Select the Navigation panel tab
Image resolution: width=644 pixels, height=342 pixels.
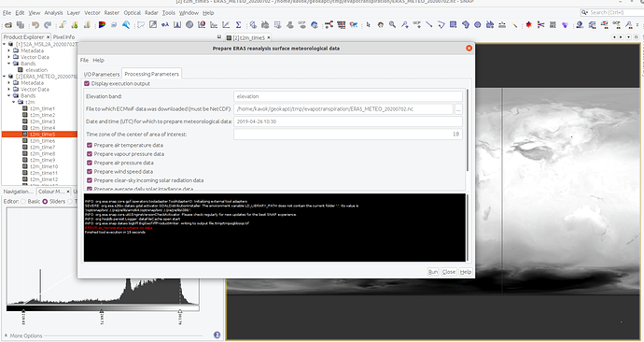pyautogui.click(x=19, y=192)
